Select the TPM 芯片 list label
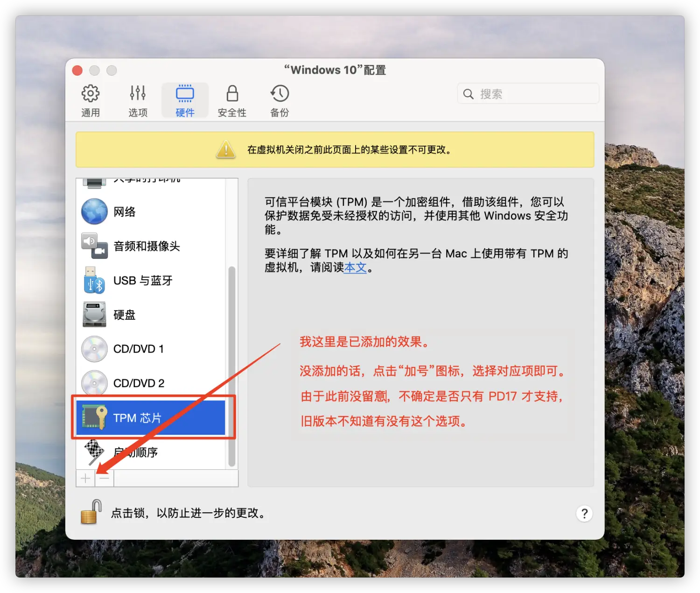 pyautogui.click(x=137, y=418)
